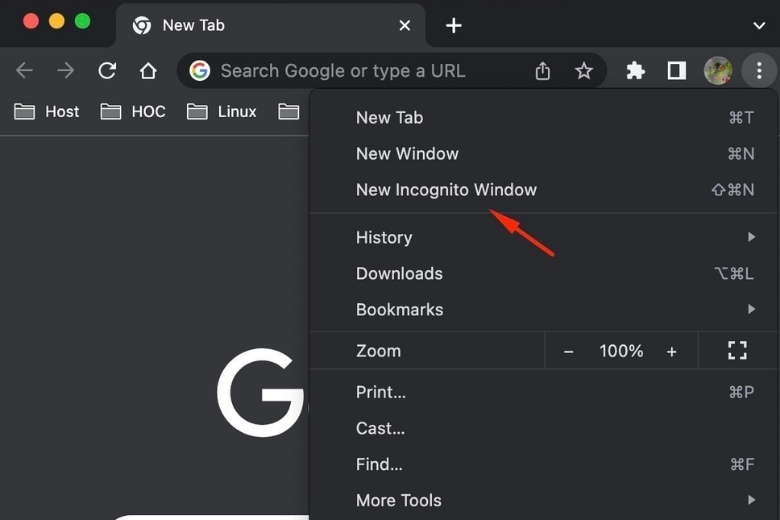
Task: Click the 100% zoom level value
Action: point(621,351)
